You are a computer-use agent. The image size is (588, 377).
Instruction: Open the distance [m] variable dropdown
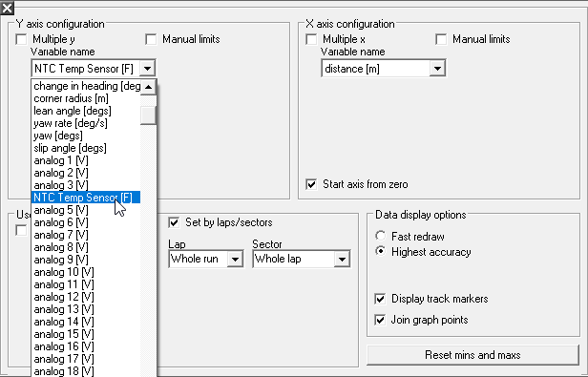pos(437,69)
